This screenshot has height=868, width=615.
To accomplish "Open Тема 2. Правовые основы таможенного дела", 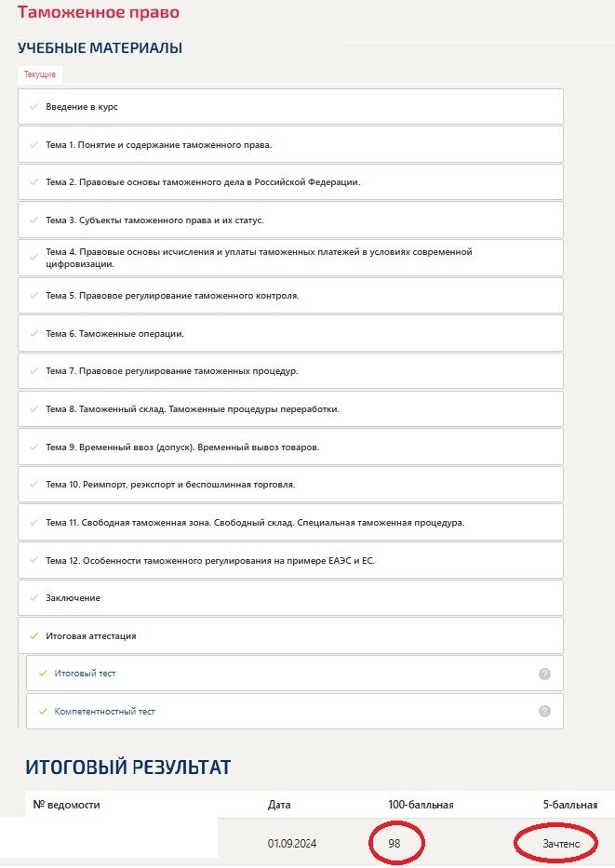I will coord(290,182).
